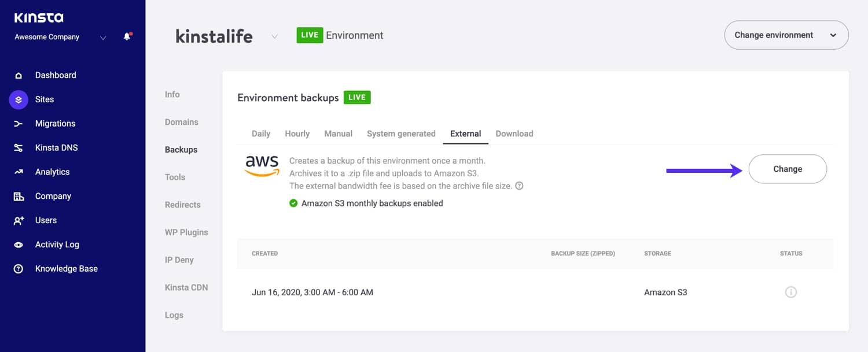This screenshot has width=868, height=352.
Task: Click the Jun 16, 2020 backup entry
Action: 312,292
